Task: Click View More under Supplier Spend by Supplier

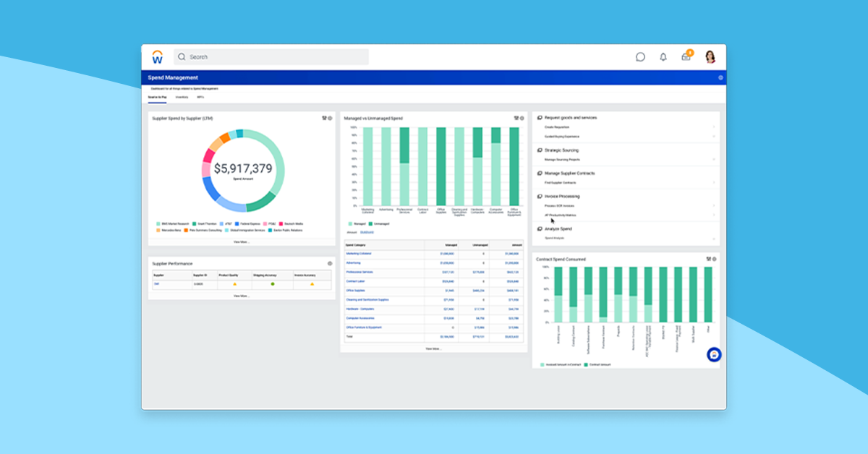Action: coord(241,242)
